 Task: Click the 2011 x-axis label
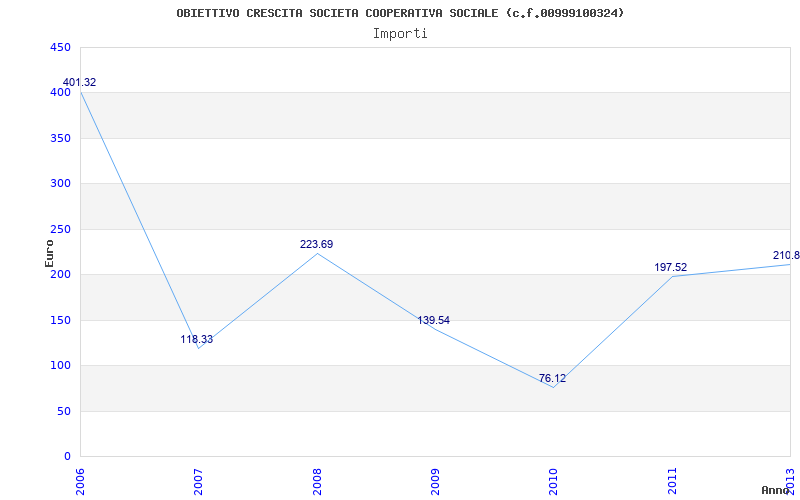pyautogui.click(x=672, y=481)
